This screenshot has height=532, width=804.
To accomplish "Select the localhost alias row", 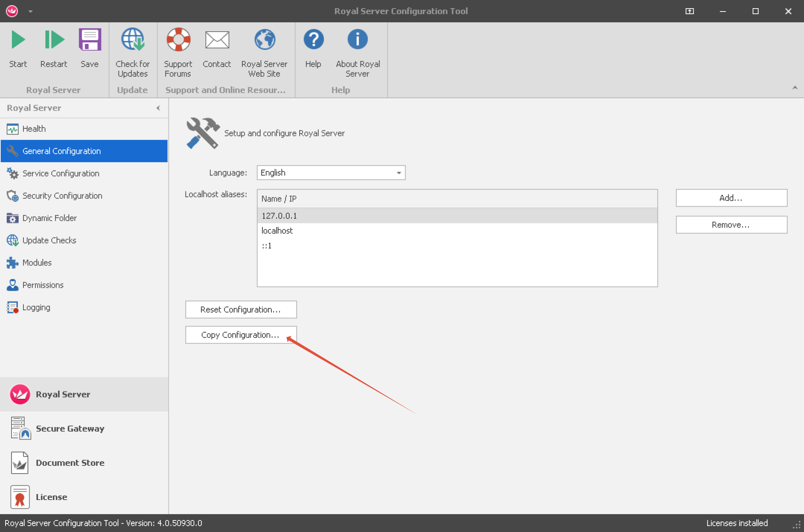I will click(277, 231).
